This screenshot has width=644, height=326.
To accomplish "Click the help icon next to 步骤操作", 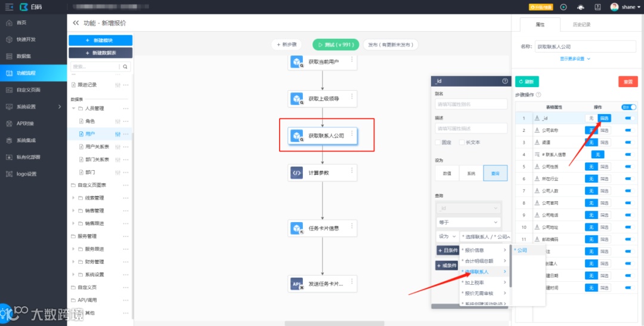I will point(538,94).
